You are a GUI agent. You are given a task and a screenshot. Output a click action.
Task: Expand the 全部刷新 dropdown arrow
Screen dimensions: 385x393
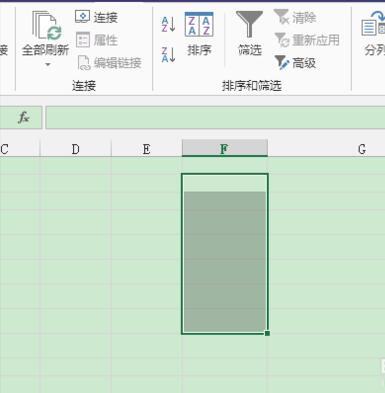tap(48, 64)
